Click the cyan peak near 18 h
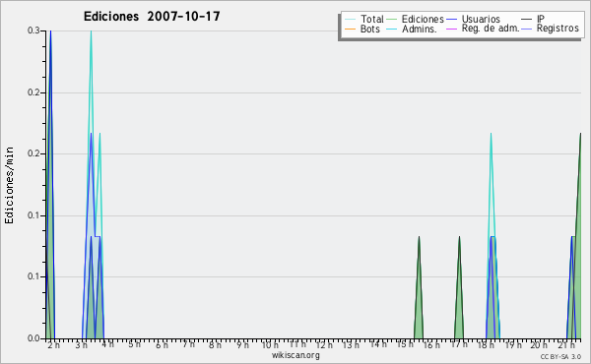 [491, 181]
